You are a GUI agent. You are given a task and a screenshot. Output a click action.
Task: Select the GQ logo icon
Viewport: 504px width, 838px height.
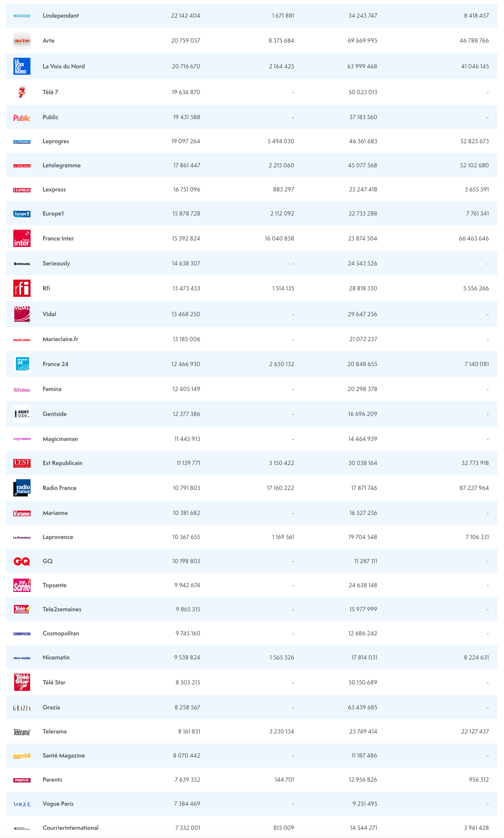pyautogui.click(x=22, y=561)
